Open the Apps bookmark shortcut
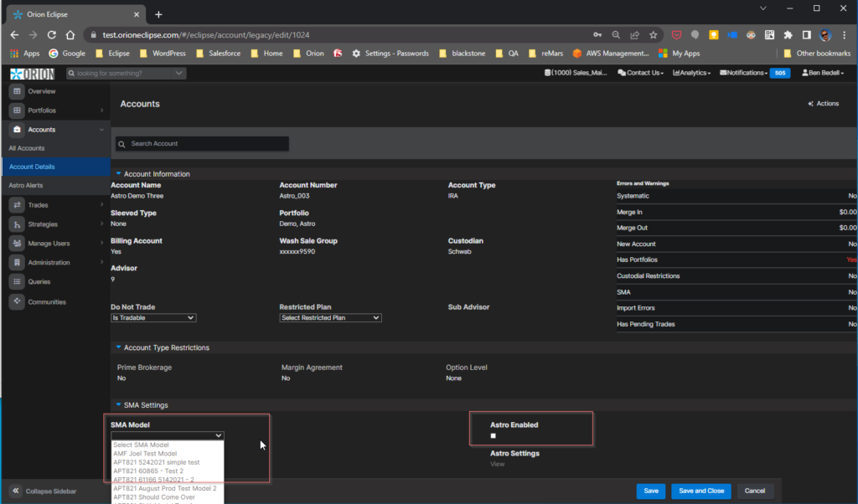The height and width of the screenshot is (504, 858). [x=25, y=54]
